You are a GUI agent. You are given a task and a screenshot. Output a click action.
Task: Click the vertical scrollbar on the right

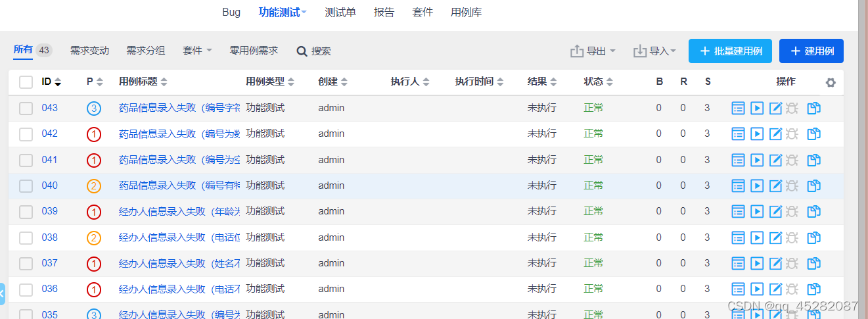click(863, 159)
